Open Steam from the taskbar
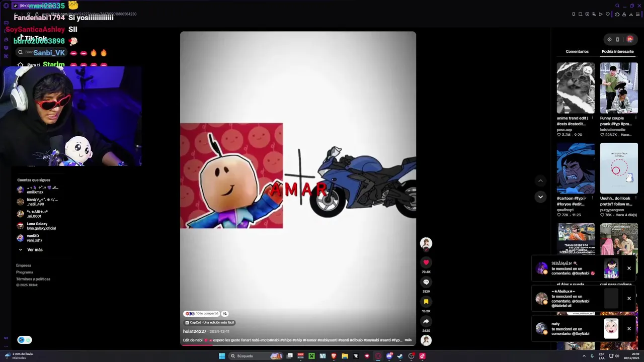The height and width of the screenshot is (362, 644). (399, 356)
